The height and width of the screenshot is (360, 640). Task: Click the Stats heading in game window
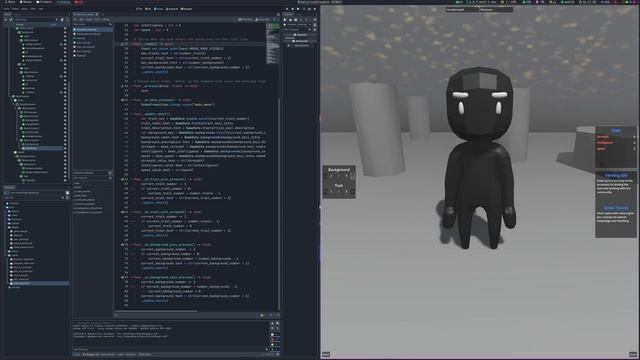(616, 130)
